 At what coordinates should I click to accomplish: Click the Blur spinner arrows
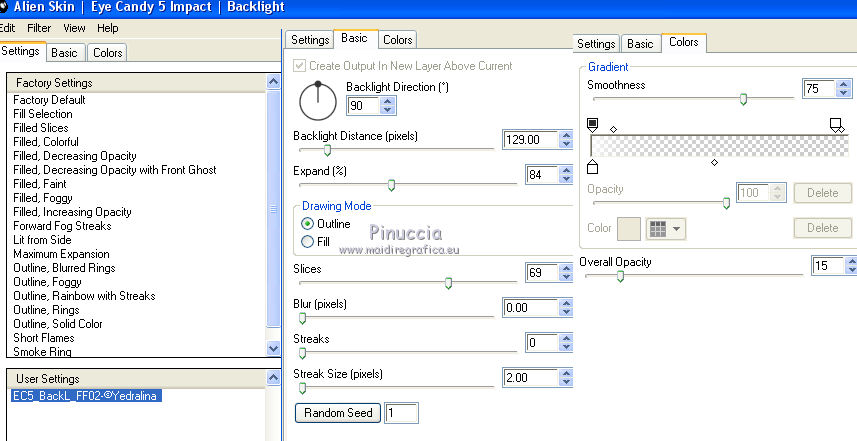tap(566, 308)
